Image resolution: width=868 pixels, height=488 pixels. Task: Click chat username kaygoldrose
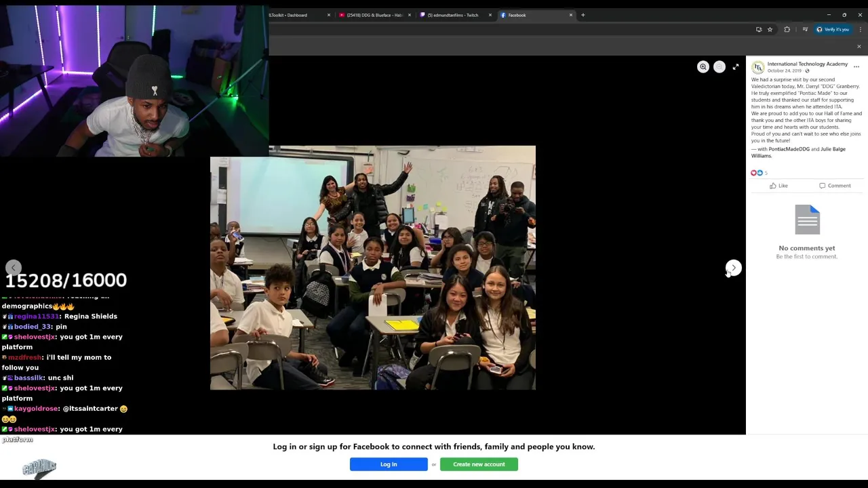tap(36, 409)
